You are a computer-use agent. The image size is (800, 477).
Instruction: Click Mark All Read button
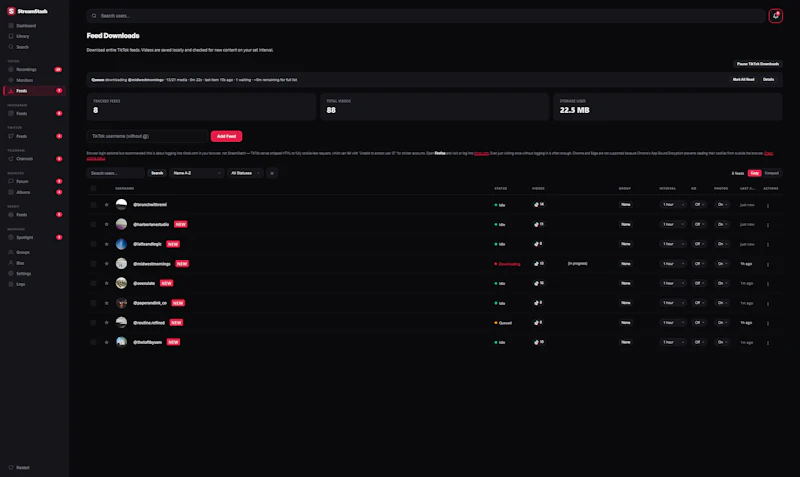tap(743, 80)
